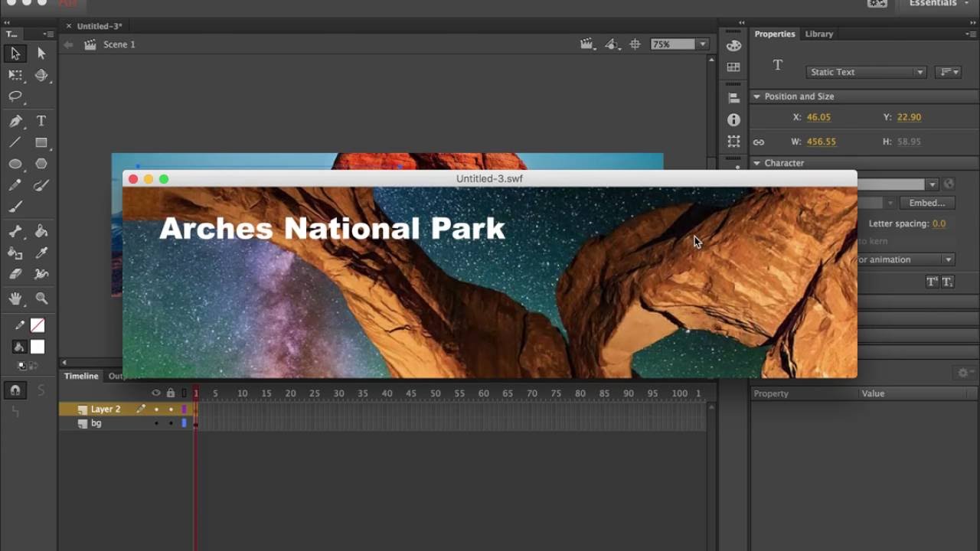The image size is (980, 551).
Task: Select the Hand tool
Action: [15, 298]
